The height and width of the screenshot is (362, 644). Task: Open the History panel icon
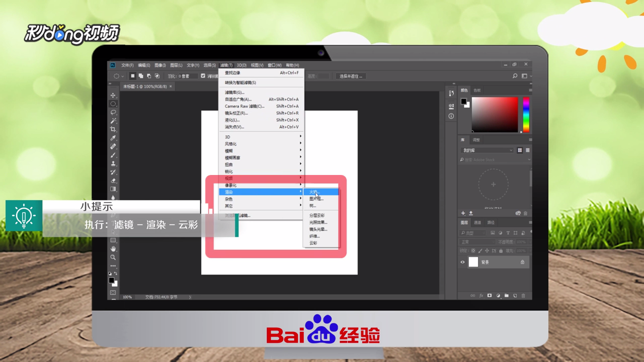click(x=451, y=93)
